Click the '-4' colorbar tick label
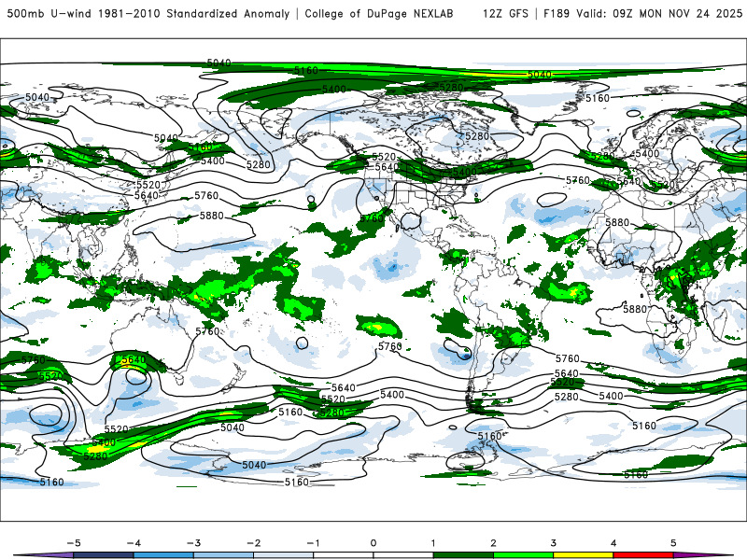 point(134,543)
